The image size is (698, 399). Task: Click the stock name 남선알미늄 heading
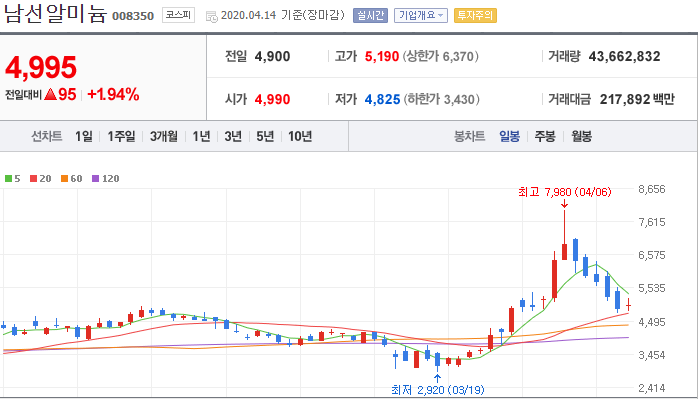pos(56,14)
